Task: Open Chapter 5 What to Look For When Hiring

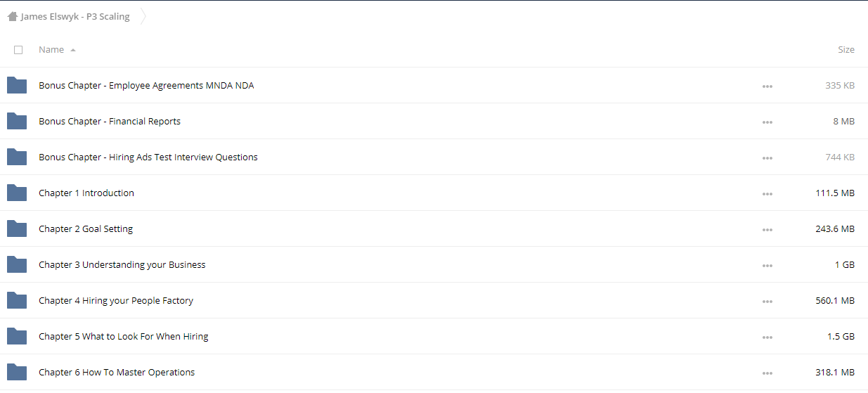Action: click(x=124, y=336)
